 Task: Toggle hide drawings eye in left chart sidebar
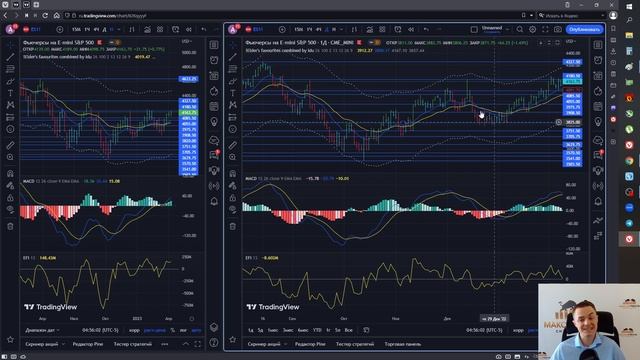[10, 210]
